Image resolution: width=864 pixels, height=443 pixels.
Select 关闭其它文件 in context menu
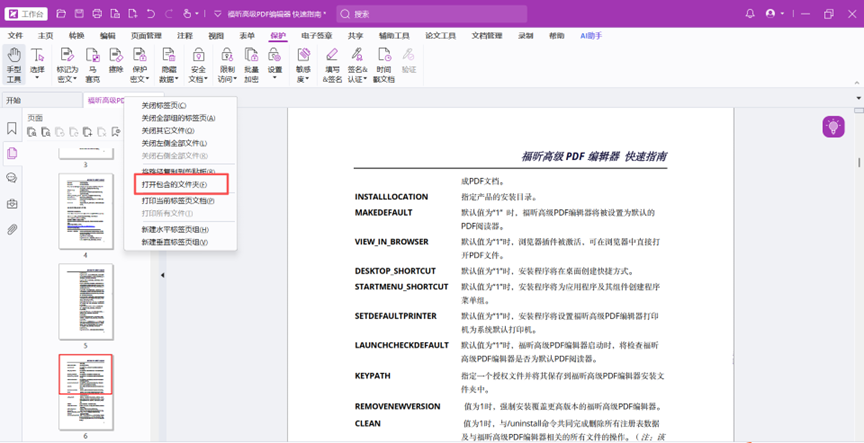(167, 131)
